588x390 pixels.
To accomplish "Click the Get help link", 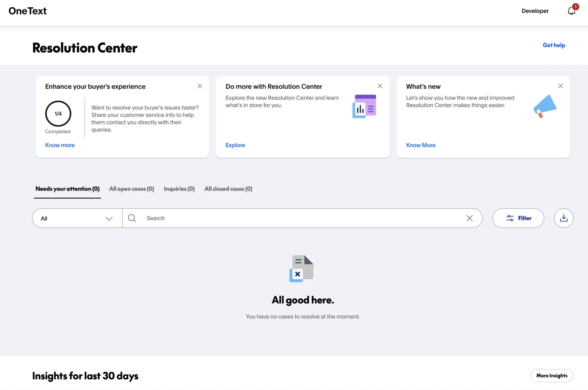I will click(554, 45).
